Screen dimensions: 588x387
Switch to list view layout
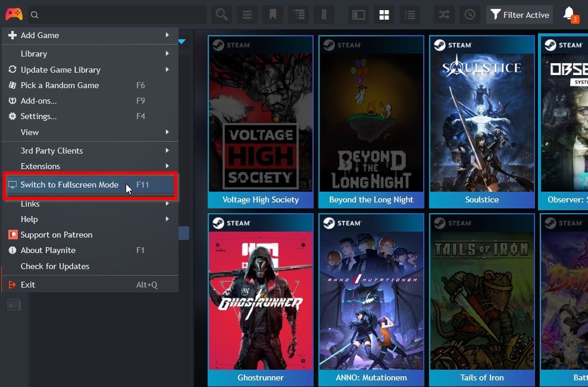(409, 14)
